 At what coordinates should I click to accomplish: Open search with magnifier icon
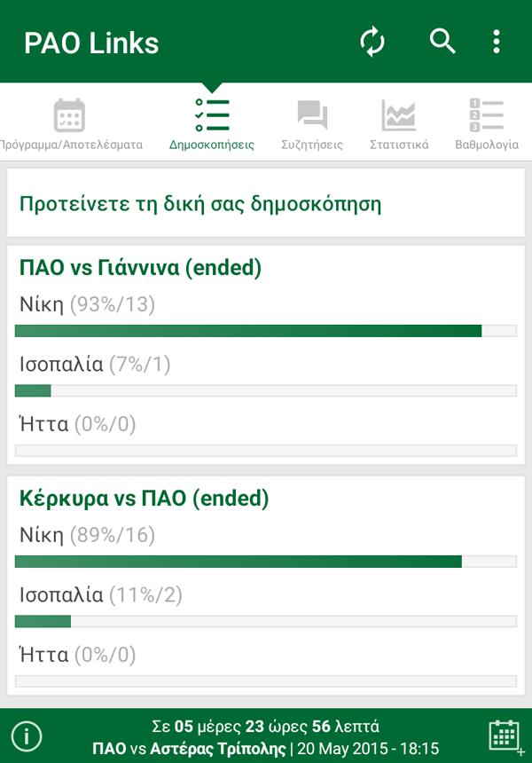pyautogui.click(x=442, y=41)
